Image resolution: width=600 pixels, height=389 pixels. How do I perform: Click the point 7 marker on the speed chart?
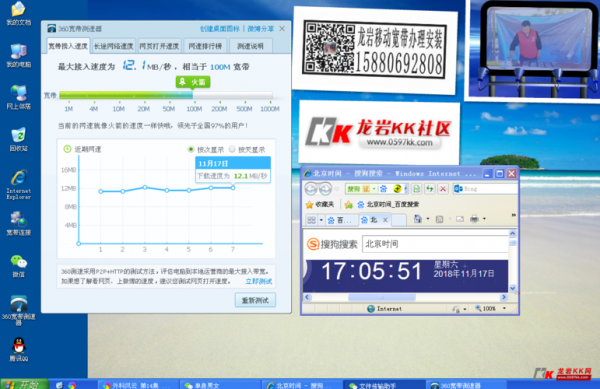pos(233,187)
